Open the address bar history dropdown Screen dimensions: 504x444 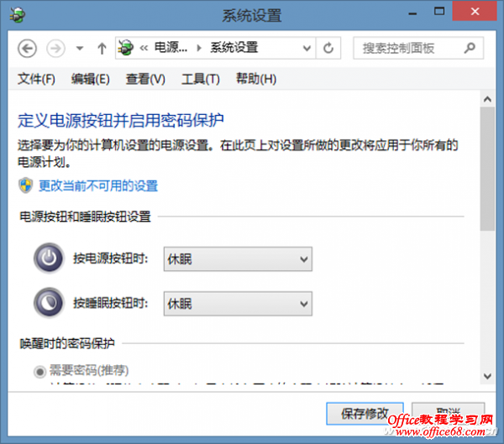click(307, 48)
